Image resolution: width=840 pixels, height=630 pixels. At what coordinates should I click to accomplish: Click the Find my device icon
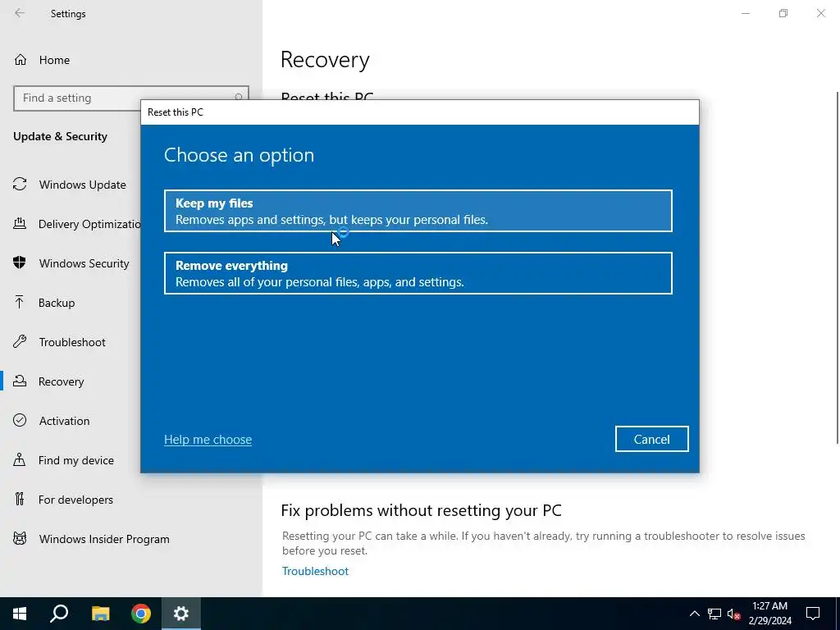pos(20,459)
